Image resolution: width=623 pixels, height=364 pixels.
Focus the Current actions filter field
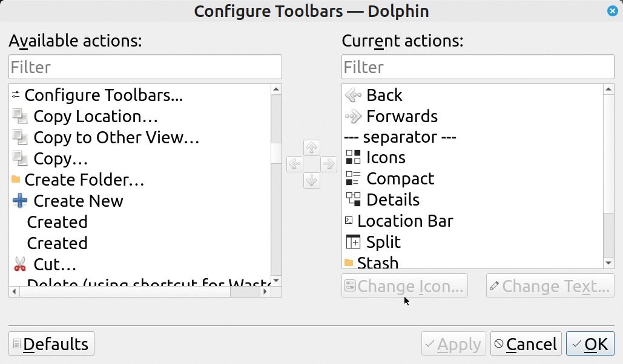point(478,67)
